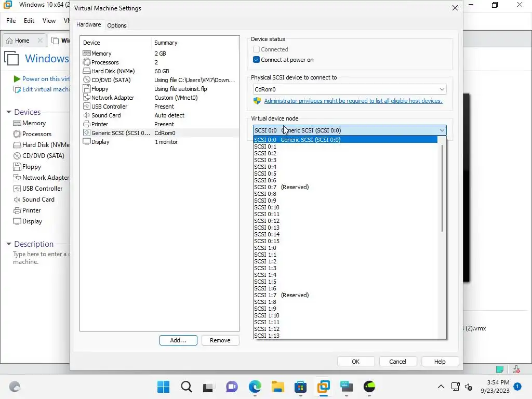Screen dimensions: 532x399
Task: Click Power on this virtual machine link
Action: [x=46, y=79]
